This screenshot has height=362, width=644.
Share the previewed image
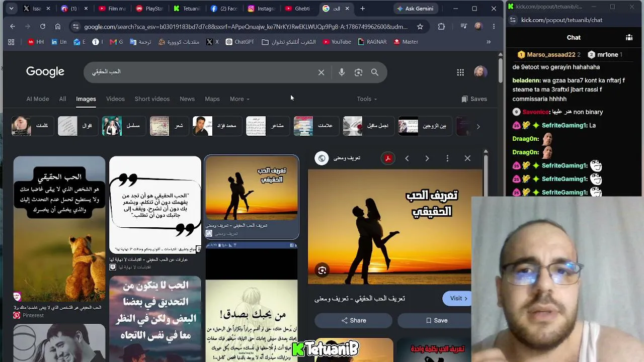coord(354,320)
